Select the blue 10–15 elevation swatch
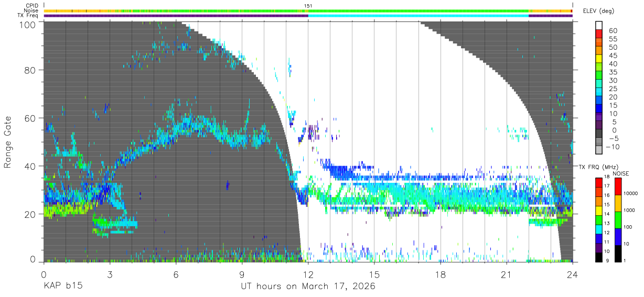Viewport: 644px width, 297px height. pos(599,109)
